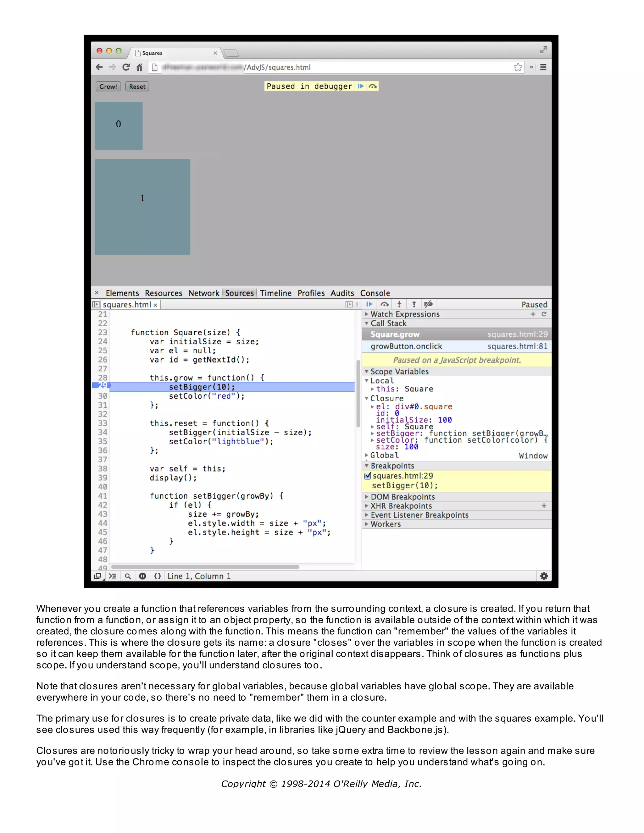Image resolution: width=644 pixels, height=833 pixels.
Task: Add a watch expression with plus icon
Action: pyautogui.click(x=533, y=314)
